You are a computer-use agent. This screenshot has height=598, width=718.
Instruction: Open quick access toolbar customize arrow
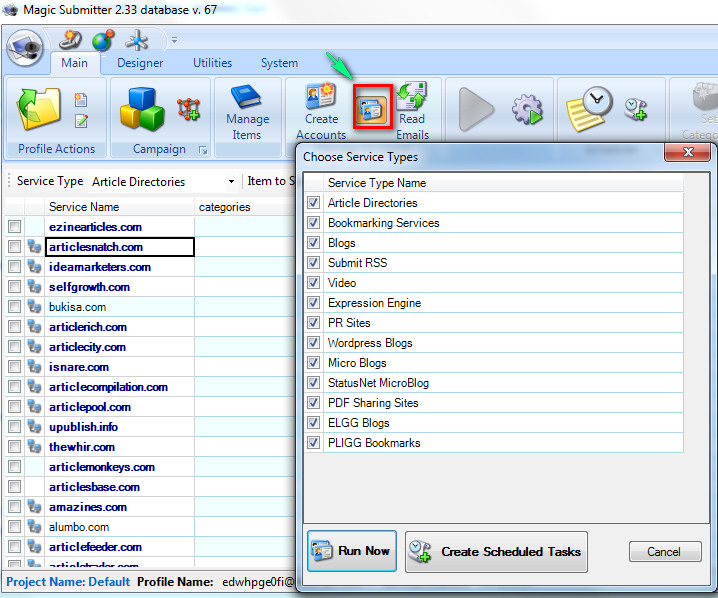174,40
